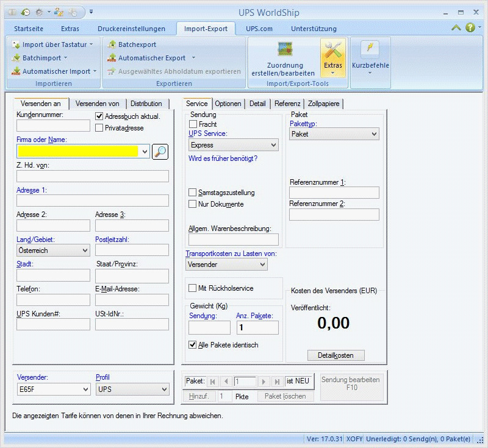Click the Anz. Pakete field

257,328
